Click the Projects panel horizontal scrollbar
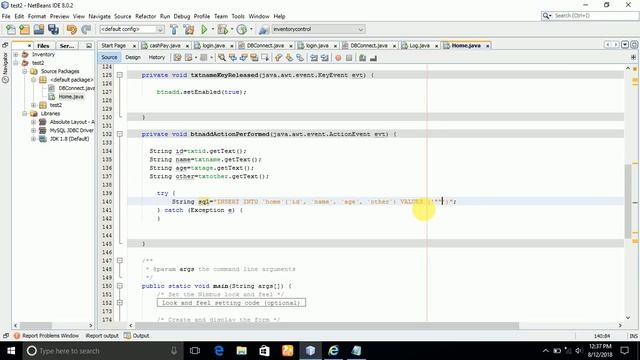Image resolution: width=640 pixels, height=360 pixels. (37, 325)
